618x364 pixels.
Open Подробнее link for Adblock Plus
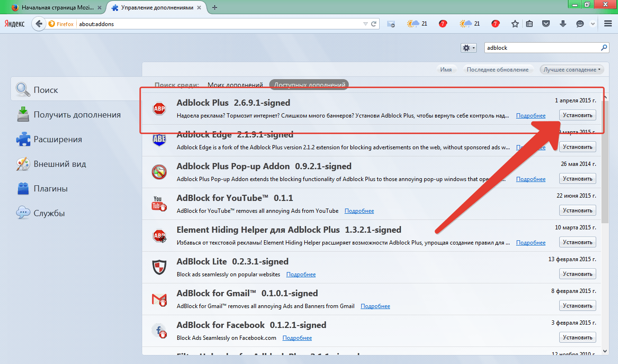531,116
